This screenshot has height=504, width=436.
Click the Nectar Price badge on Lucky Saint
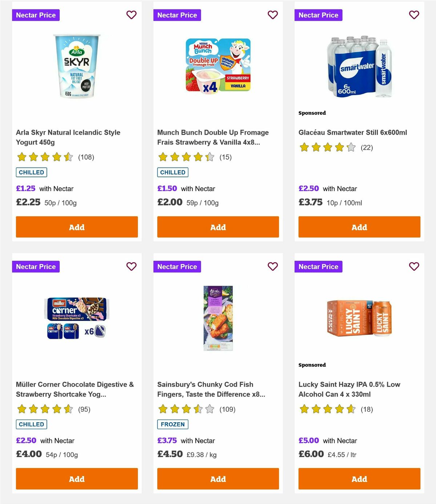[x=318, y=266]
